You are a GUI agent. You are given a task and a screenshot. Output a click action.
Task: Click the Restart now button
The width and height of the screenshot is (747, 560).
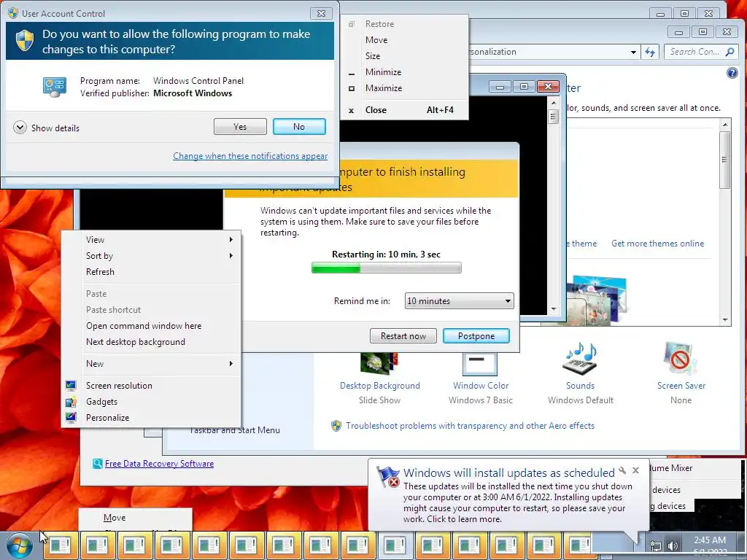pyautogui.click(x=403, y=335)
